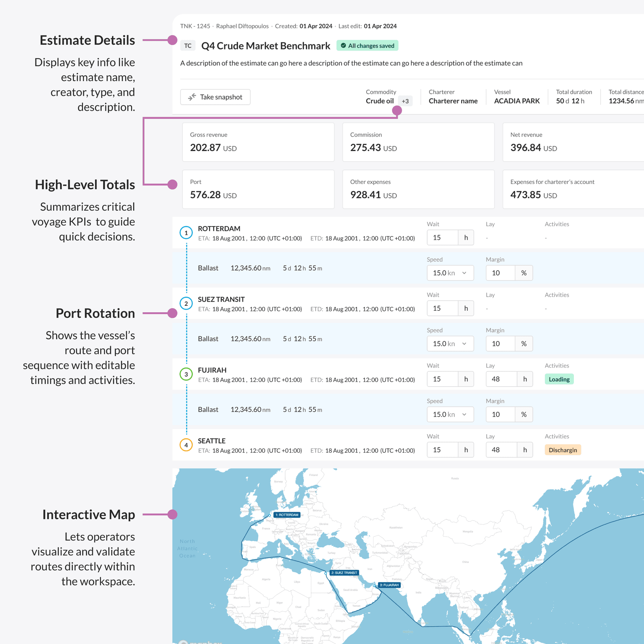Select the Suez Transit number 2 circle
The width and height of the screenshot is (644, 644).
pos(186,303)
